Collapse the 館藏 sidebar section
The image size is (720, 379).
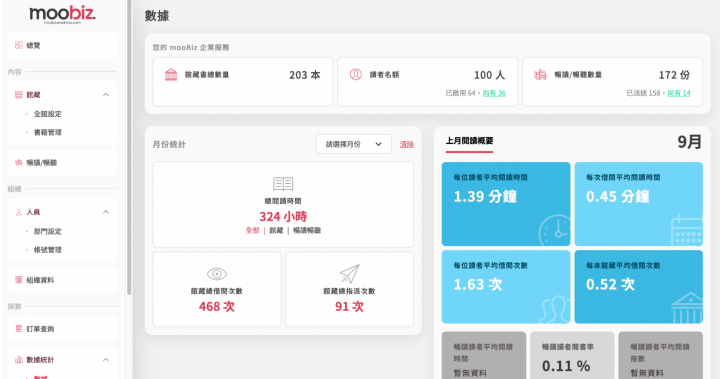point(106,95)
